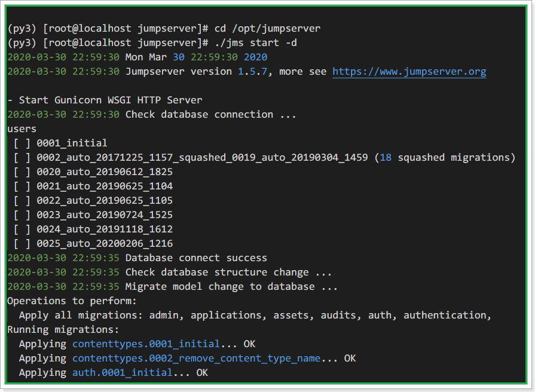Click the '(py3) [root@localhost jumpserver]#' prompt on the first line

[x=108, y=28]
